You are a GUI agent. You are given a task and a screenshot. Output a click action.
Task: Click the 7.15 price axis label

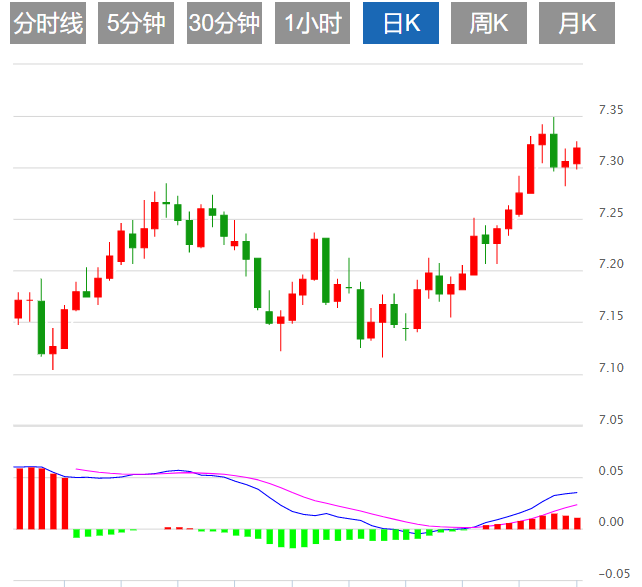pos(611,316)
